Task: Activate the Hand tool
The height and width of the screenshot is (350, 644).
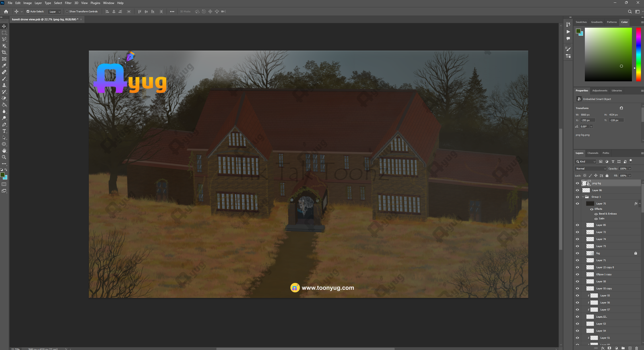Action: (x=4, y=151)
